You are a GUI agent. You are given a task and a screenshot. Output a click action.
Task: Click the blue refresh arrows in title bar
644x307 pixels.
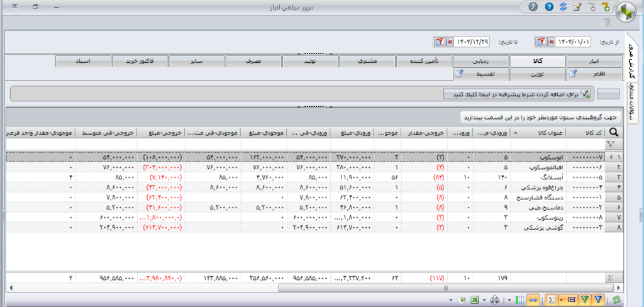(563, 6)
